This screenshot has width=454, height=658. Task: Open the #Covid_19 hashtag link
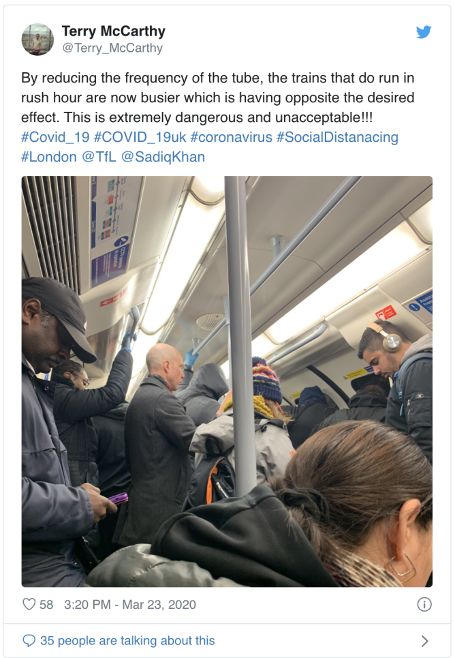point(55,137)
